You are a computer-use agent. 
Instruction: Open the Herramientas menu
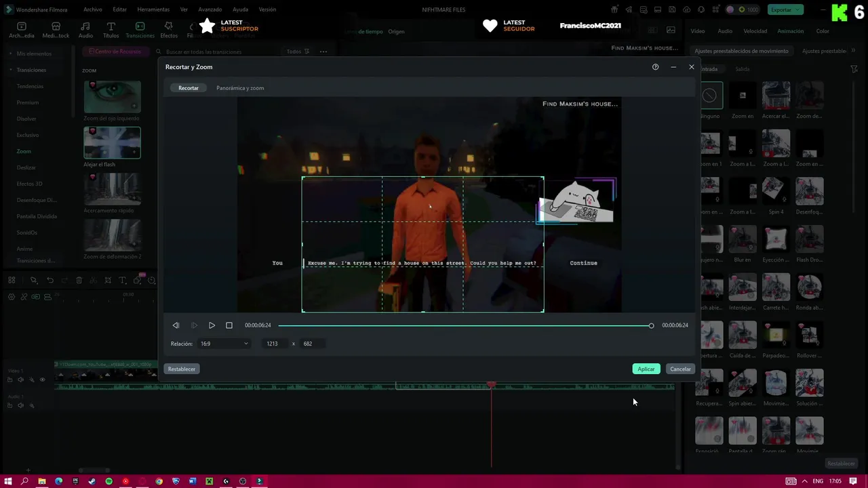click(x=153, y=9)
